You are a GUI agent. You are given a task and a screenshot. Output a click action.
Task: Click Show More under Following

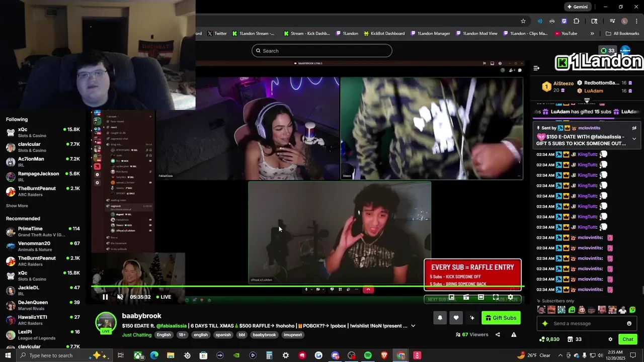click(17, 206)
